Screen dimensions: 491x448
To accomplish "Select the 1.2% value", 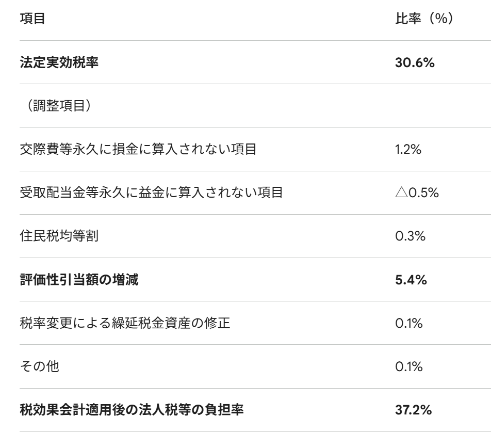I will (x=408, y=150).
